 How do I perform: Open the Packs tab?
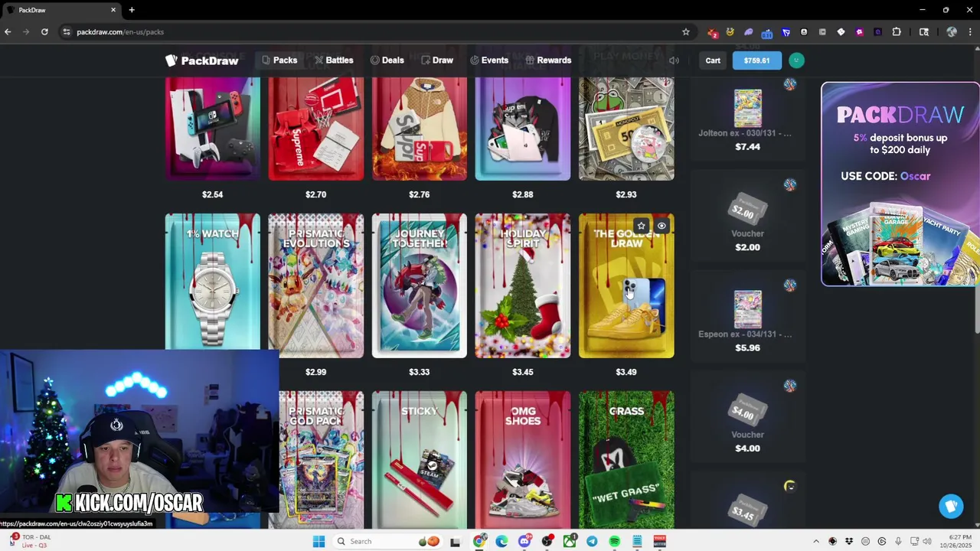click(279, 60)
